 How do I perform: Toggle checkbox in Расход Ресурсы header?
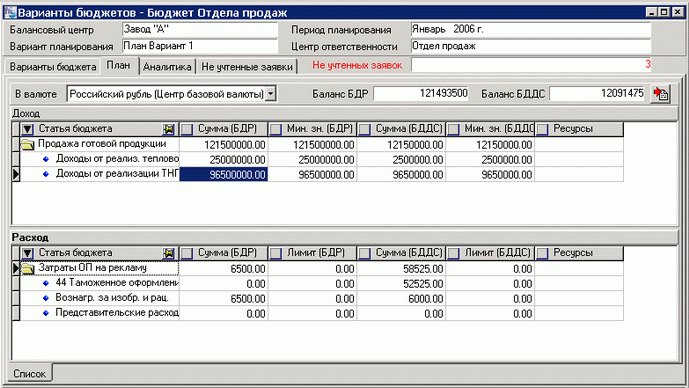coord(542,253)
